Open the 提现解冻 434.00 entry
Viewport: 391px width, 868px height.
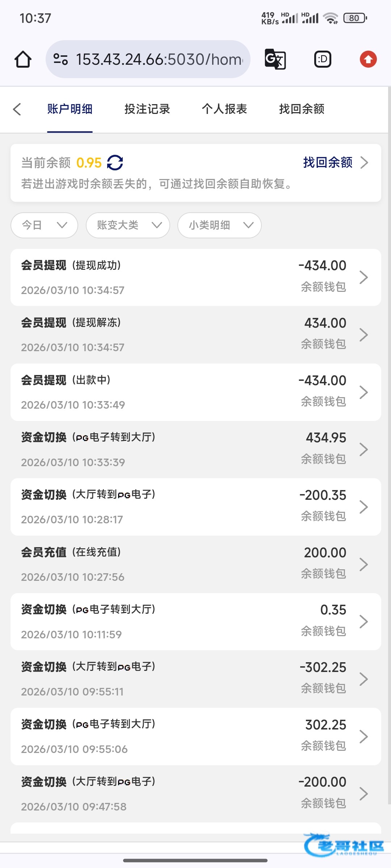195,335
